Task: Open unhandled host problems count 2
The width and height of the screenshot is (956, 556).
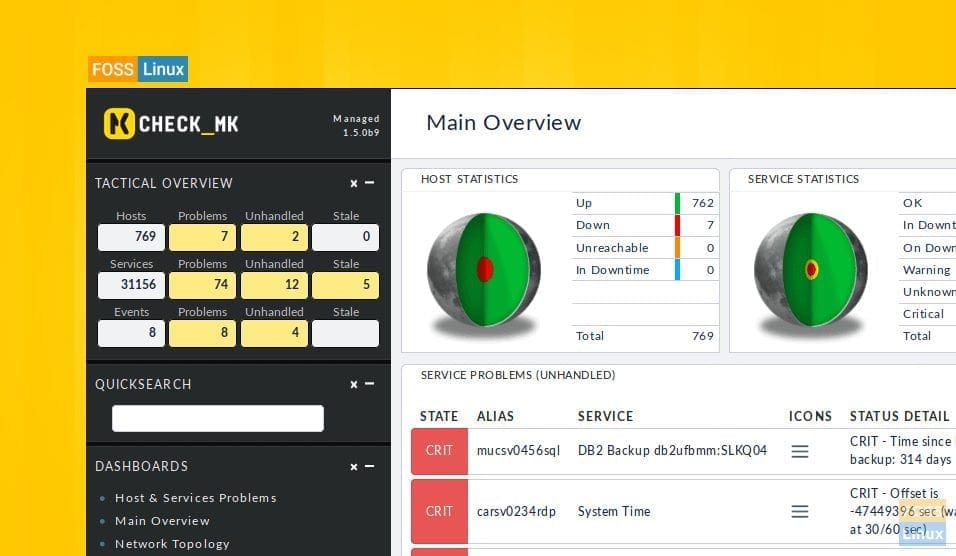Action: 274,237
